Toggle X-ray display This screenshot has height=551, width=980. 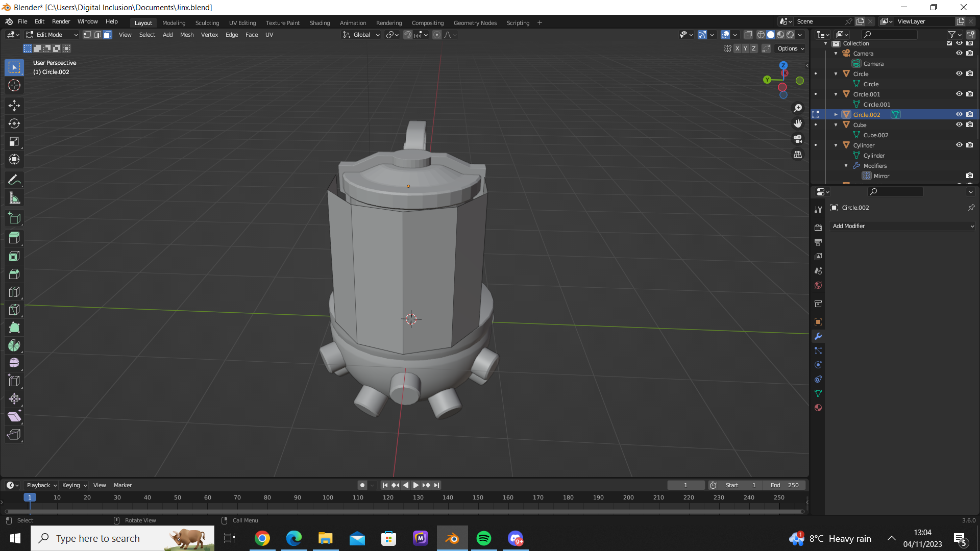coord(748,35)
